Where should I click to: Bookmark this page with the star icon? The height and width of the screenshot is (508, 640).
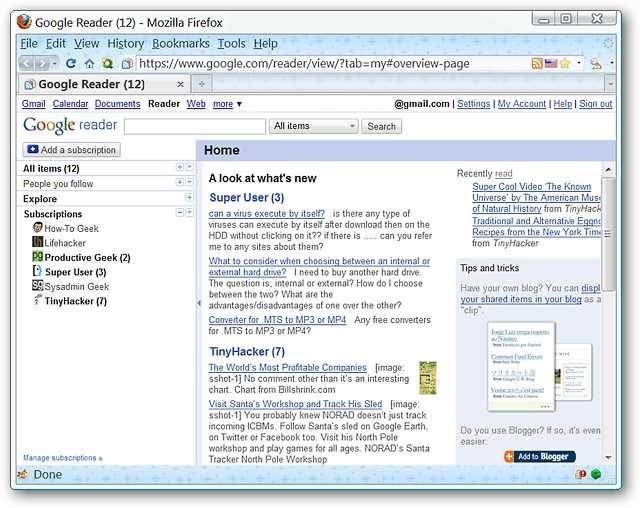tap(565, 64)
